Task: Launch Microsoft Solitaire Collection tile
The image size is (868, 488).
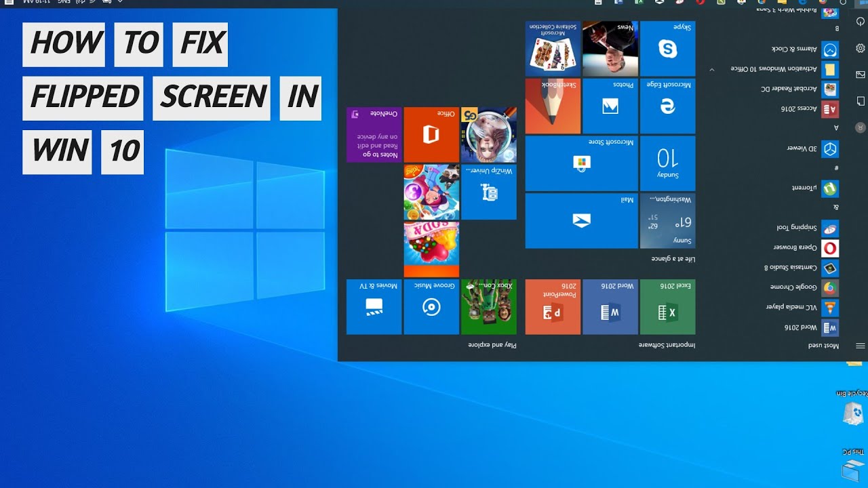Action: click(553, 49)
